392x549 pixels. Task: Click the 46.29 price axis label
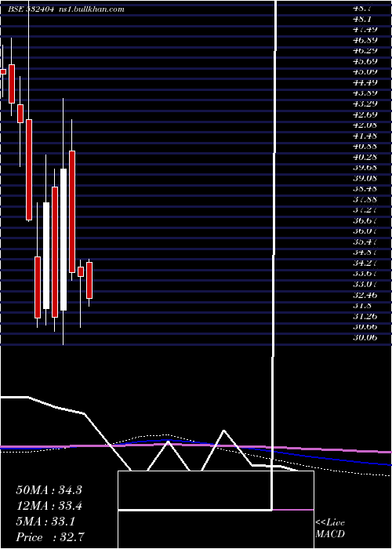click(x=365, y=51)
